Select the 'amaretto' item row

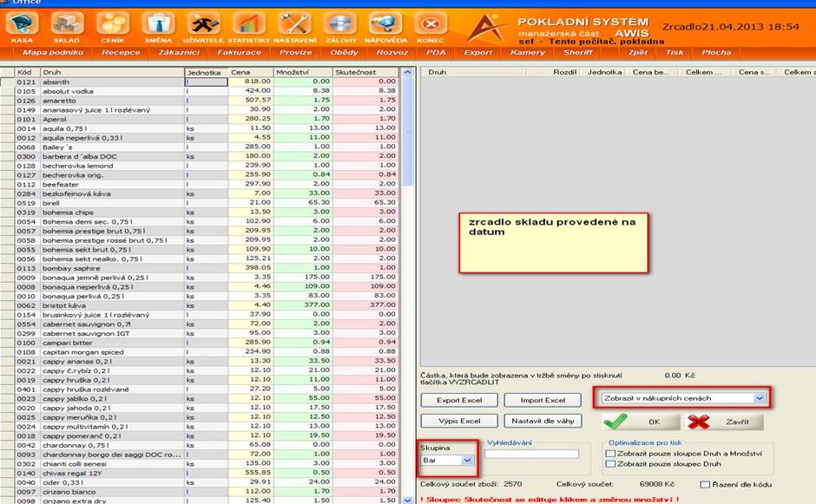[x=200, y=101]
